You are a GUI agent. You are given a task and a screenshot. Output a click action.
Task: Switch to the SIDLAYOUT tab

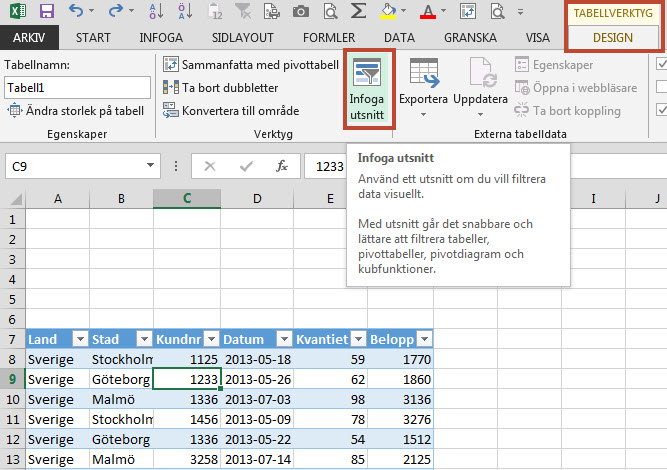pyautogui.click(x=242, y=37)
